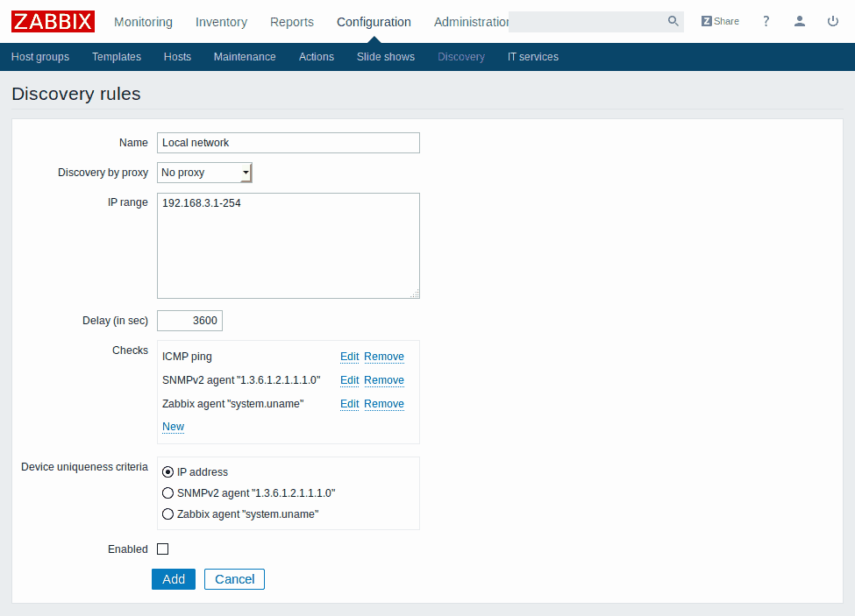Focus the Delay (in sec) field
This screenshot has width=855, height=616.
point(189,321)
